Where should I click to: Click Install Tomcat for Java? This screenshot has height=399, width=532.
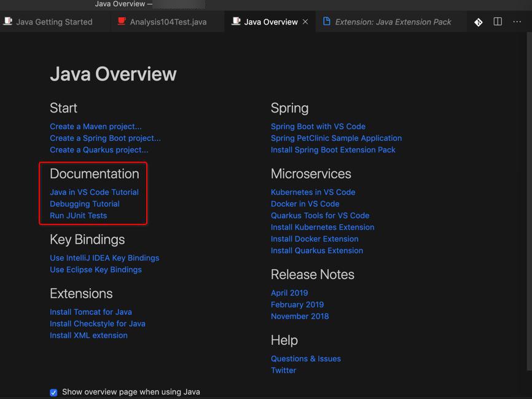(x=91, y=312)
